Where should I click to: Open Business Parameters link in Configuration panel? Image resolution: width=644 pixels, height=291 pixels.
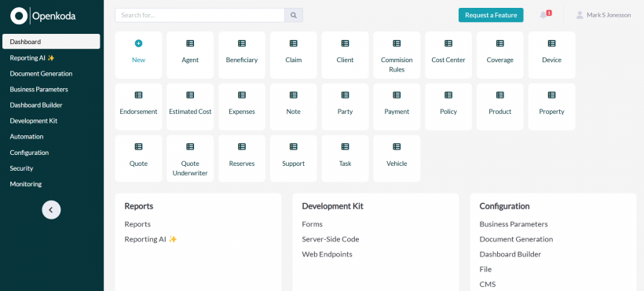click(514, 224)
